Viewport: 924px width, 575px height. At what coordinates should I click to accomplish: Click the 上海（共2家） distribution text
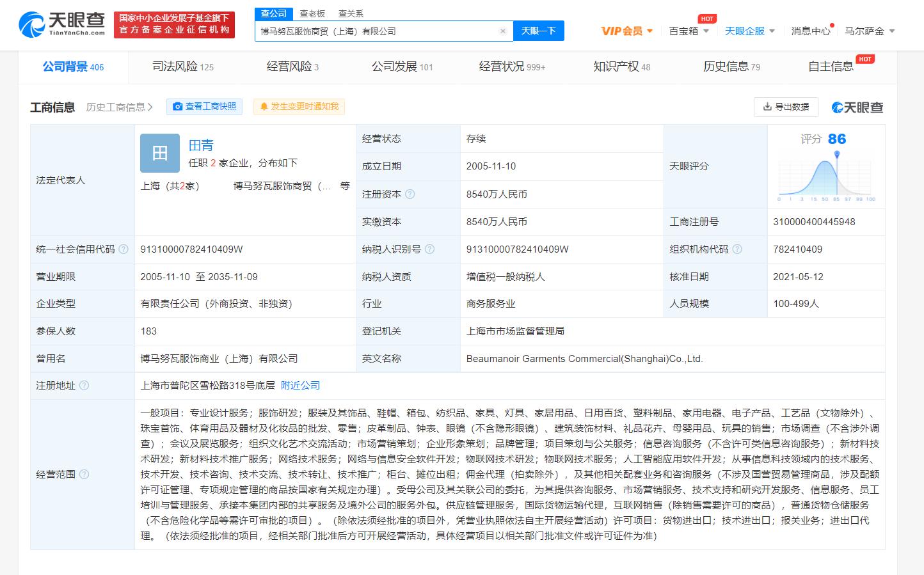(170, 186)
